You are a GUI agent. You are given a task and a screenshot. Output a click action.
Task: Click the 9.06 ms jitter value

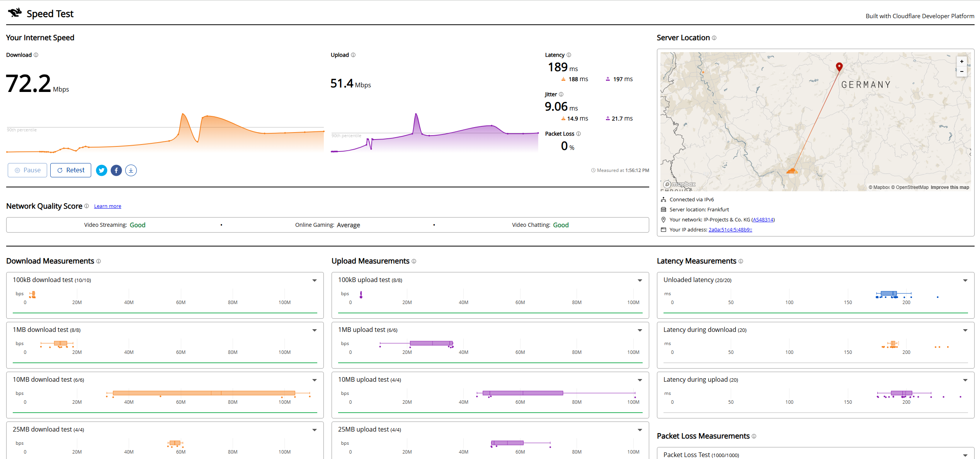pos(561,107)
